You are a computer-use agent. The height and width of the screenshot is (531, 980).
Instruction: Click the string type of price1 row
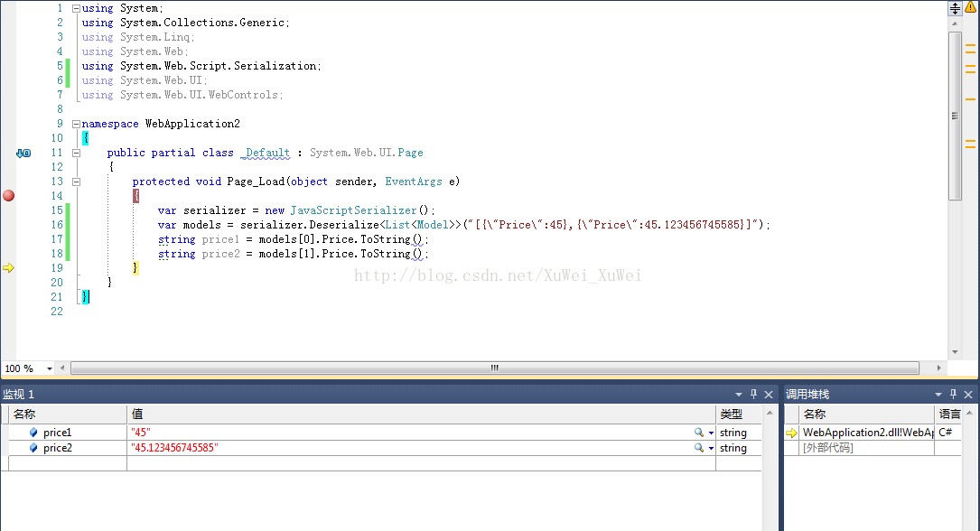pyautogui.click(x=733, y=433)
